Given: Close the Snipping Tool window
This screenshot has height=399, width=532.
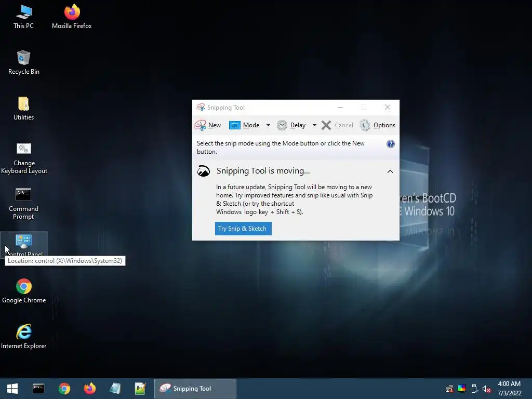Looking at the screenshot, I should 388,107.
